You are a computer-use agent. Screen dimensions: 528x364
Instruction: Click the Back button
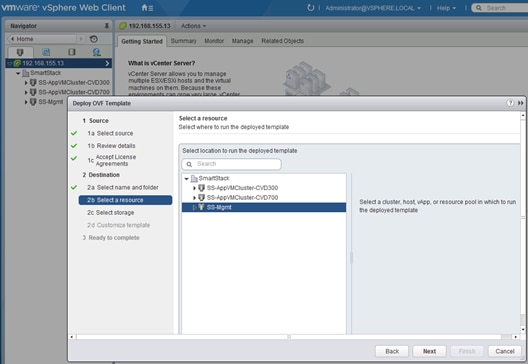point(392,351)
